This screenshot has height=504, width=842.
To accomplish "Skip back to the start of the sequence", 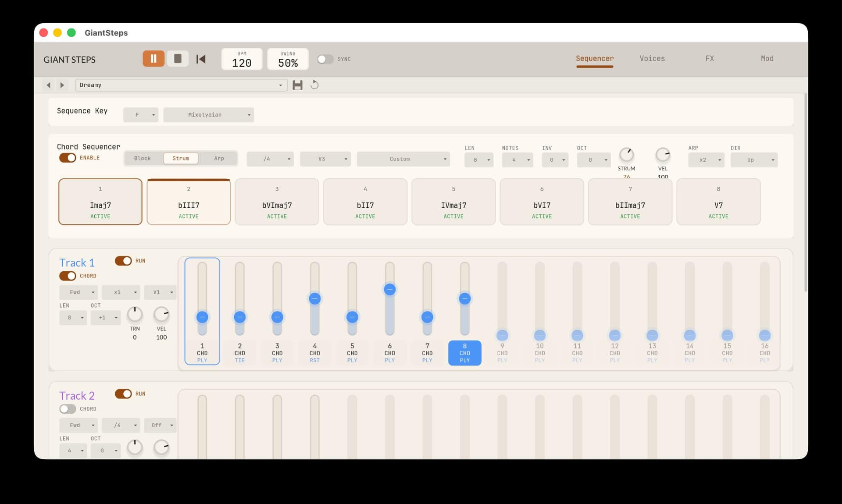I will 200,58.
